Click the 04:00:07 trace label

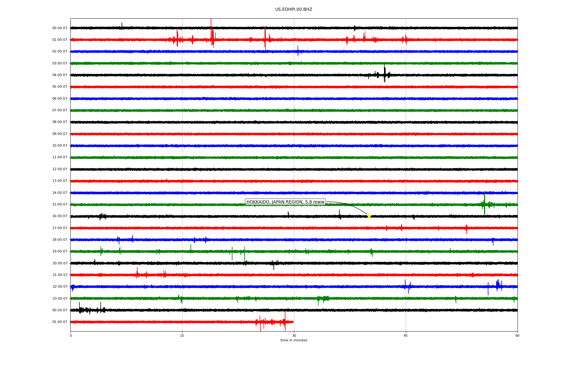(60, 75)
